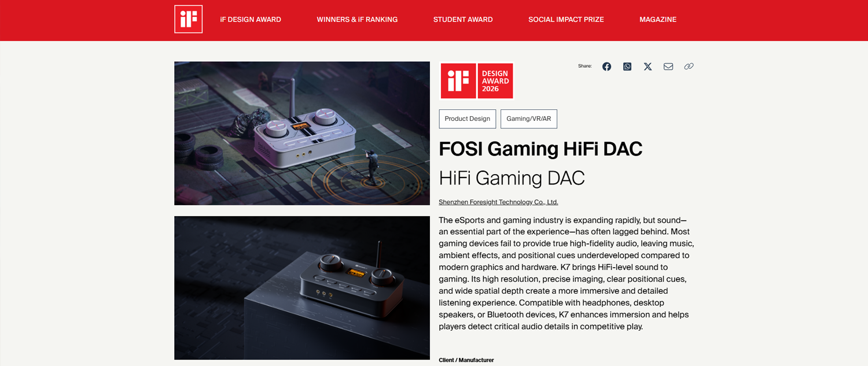This screenshot has width=868, height=366.
Task: Share via the WhatsApp icon
Action: [627, 66]
